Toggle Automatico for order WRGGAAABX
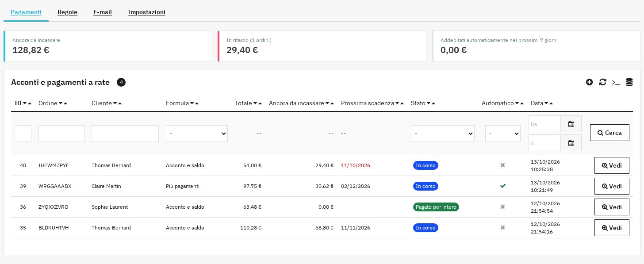The height and width of the screenshot is (264, 644). click(x=502, y=186)
